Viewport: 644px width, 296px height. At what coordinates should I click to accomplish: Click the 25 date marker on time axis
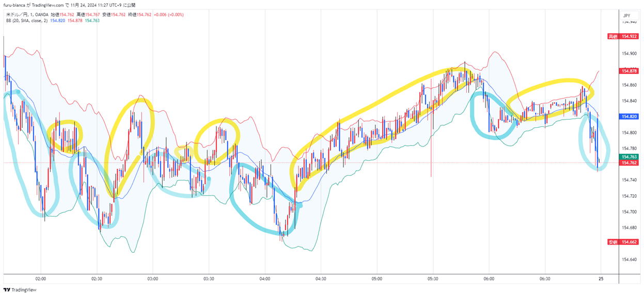[x=601, y=278]
